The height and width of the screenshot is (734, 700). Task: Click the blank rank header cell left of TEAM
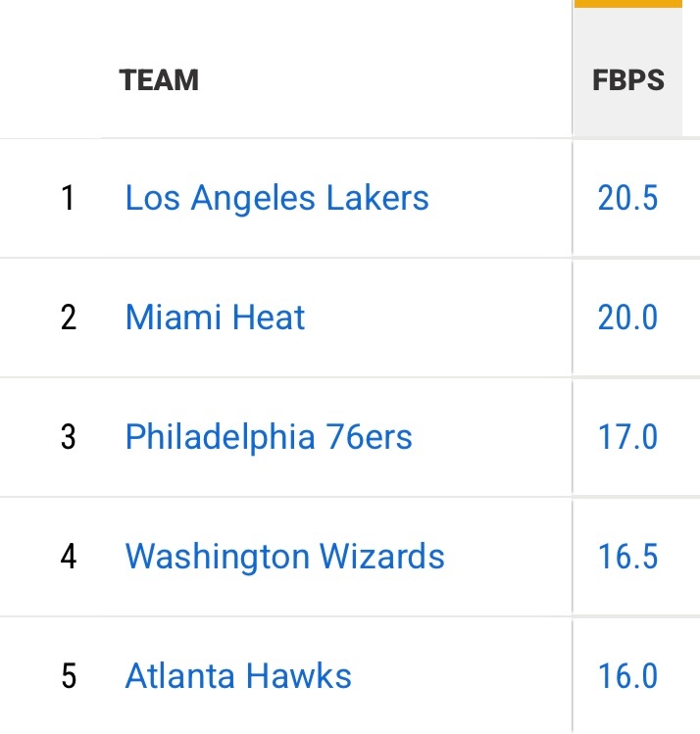[x=54, y=79]
